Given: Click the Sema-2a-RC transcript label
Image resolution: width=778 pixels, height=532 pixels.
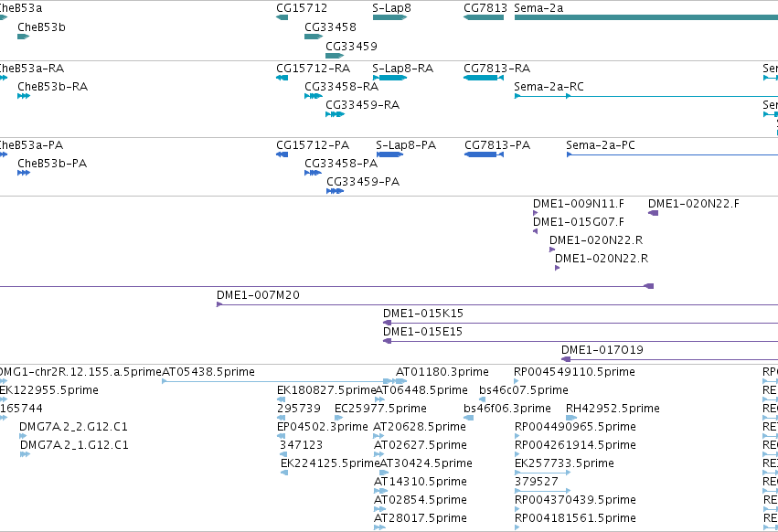Looking at the screenshot, I should click(549, 87).
